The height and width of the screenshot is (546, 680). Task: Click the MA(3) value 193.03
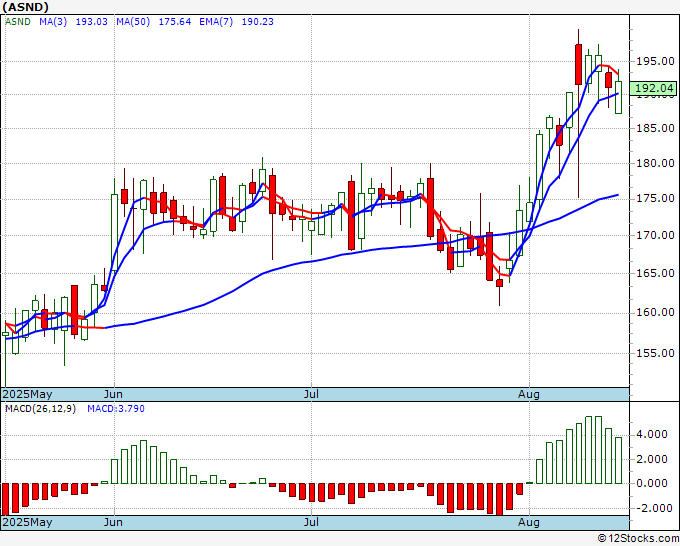coord(92,22)
